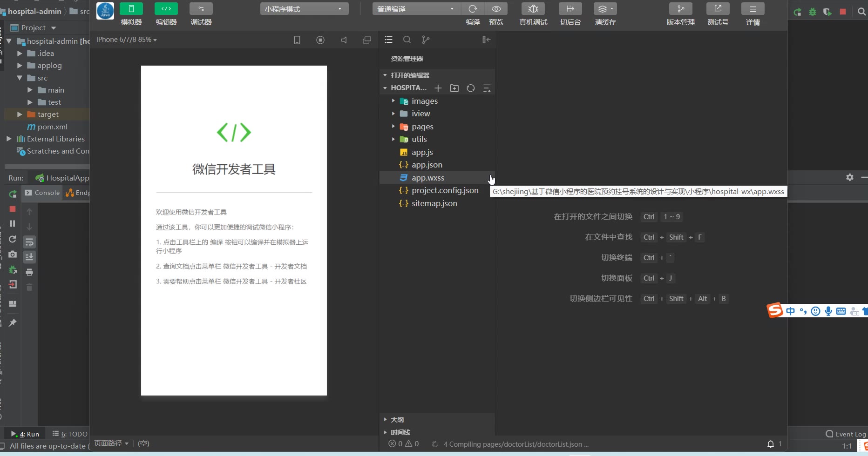Click the details (详情) button
This screenshot has height=456, width=868.
click(x=753, y=9)
